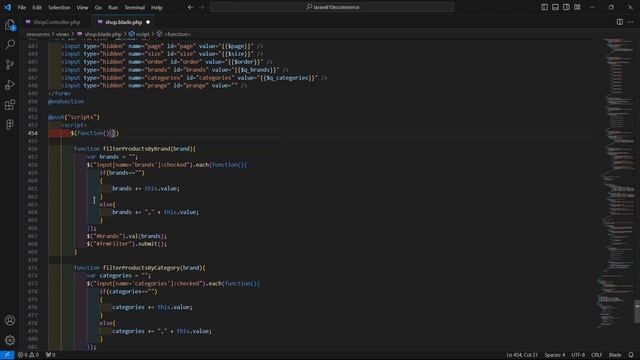Image resolution: width=640 pixels, height=360 pixels.
Task: Click the VS Code logo icon
Action: tap(7, 7)
